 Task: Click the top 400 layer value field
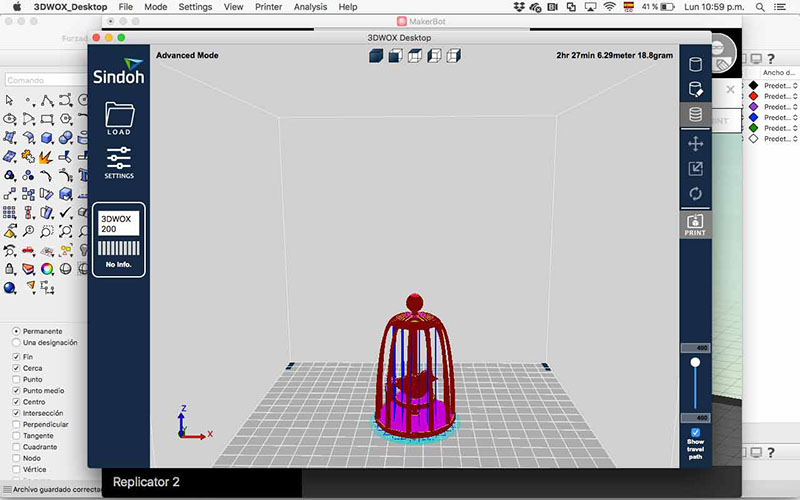(695, 348)
